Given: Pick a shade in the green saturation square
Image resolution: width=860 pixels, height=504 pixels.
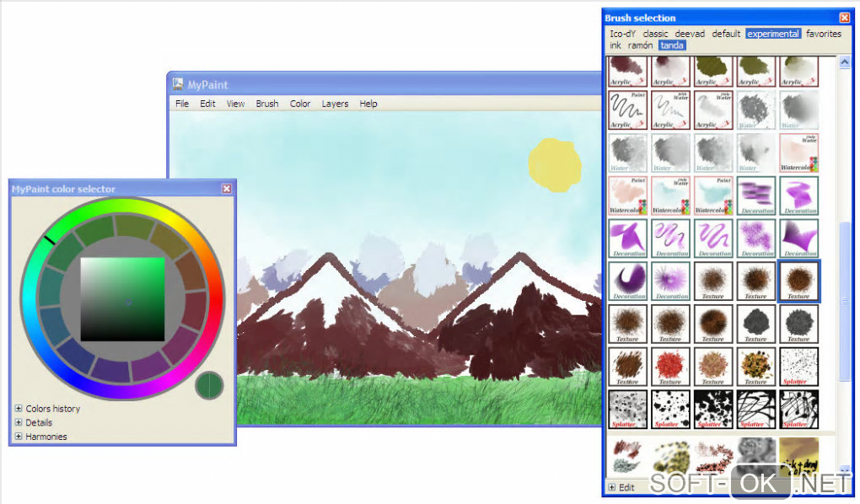Looking at the screenshot, I should (x=122, y=299).
